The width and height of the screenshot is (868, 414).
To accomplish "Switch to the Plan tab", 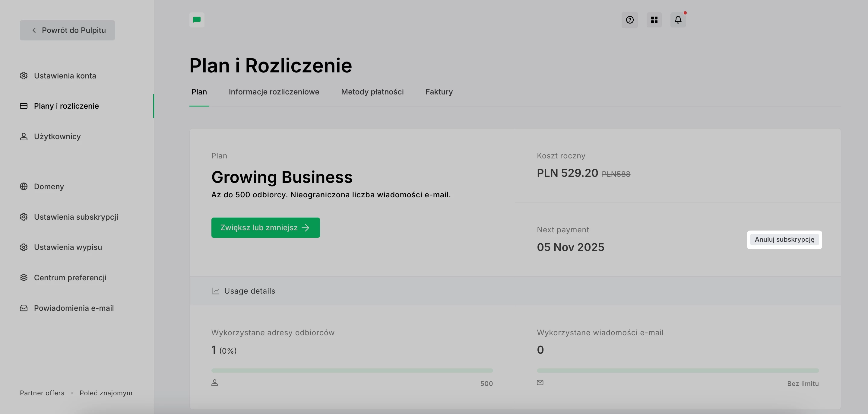I will pos(199,92).
